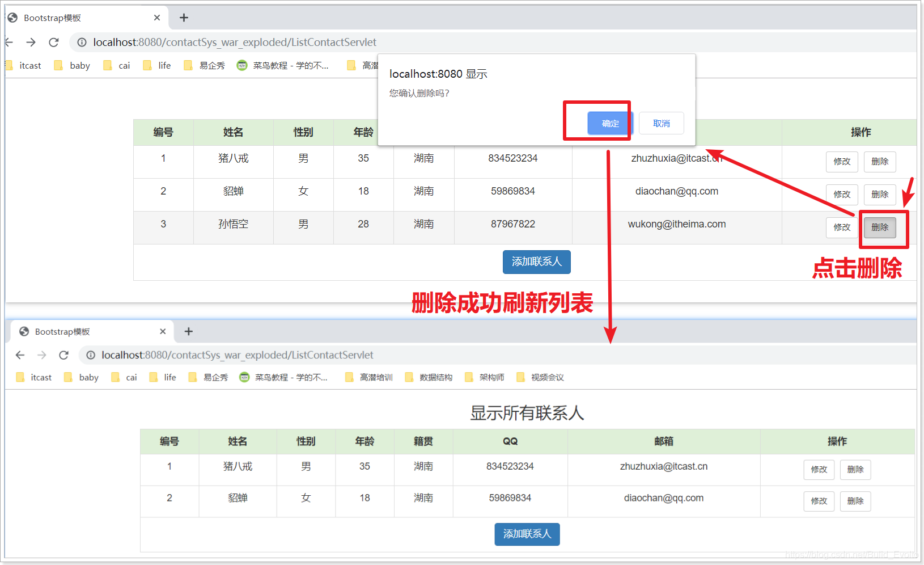Confirm deletion with the 确定 button

pos(610,123)
